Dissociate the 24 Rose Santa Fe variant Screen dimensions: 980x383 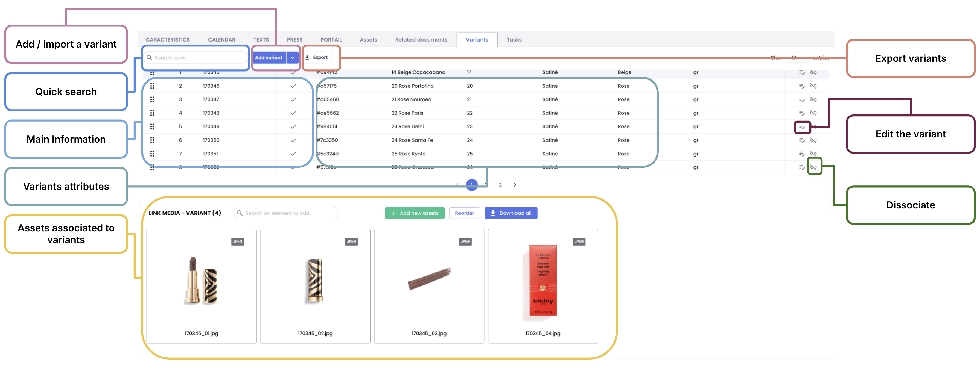point(813,141)
